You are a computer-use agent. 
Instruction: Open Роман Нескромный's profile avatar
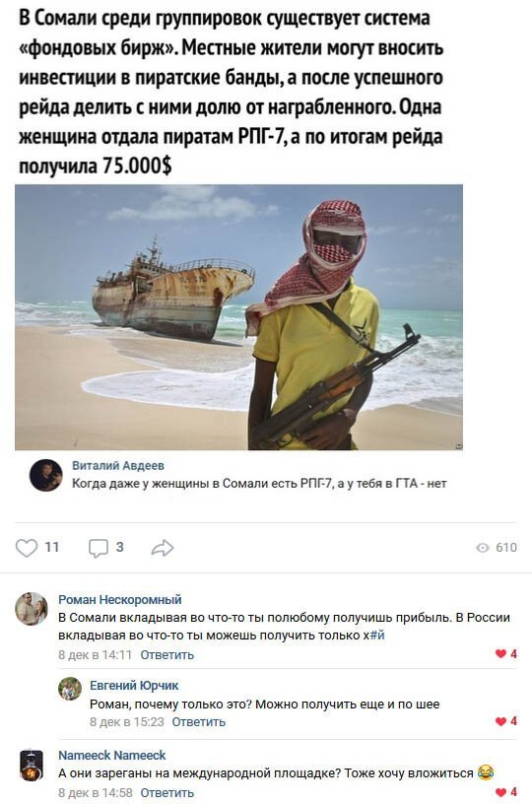coord(32,609)
